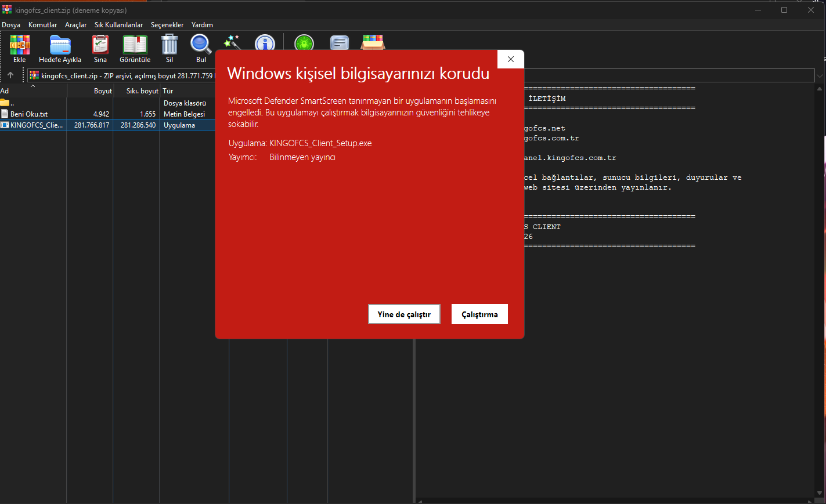Screen dimensions: 826x504
Task: Maximize the WinRAR window
Action: (x=784, y=10)
